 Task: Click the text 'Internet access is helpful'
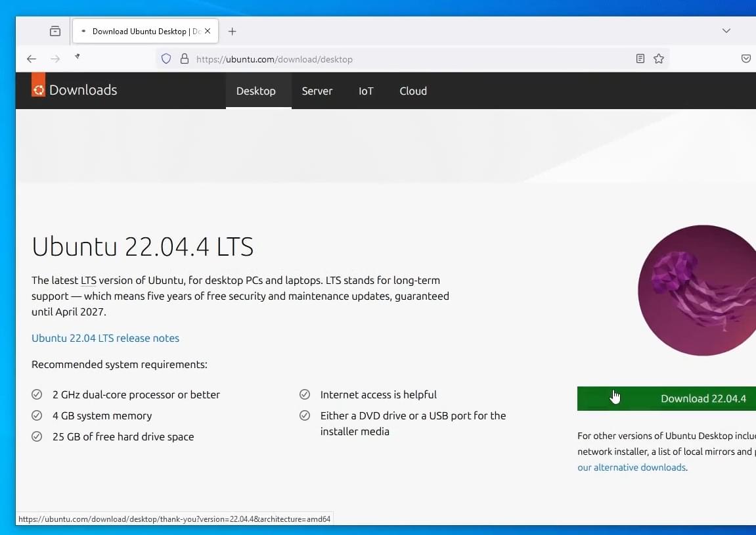[x=378, y=394]
